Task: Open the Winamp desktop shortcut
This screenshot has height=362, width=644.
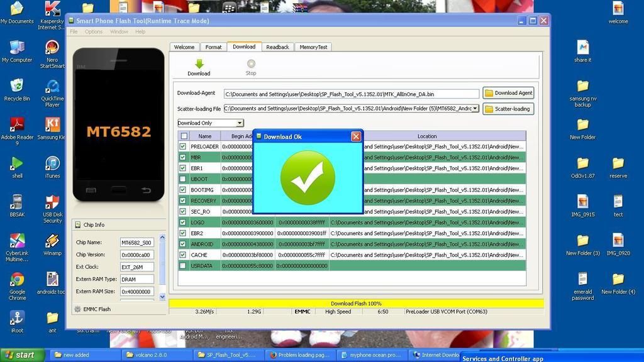Action: (52, 242)
